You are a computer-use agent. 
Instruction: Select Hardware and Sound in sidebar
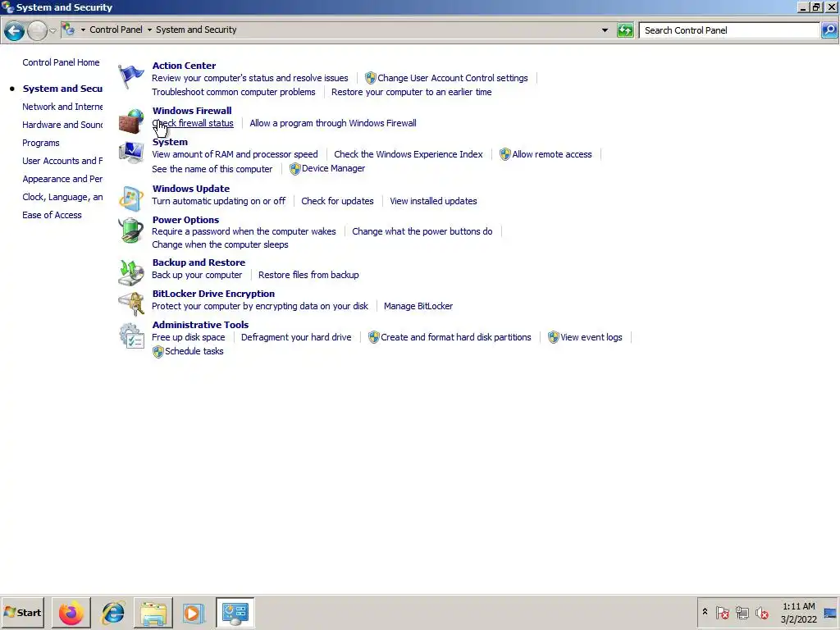pos(62,125)
